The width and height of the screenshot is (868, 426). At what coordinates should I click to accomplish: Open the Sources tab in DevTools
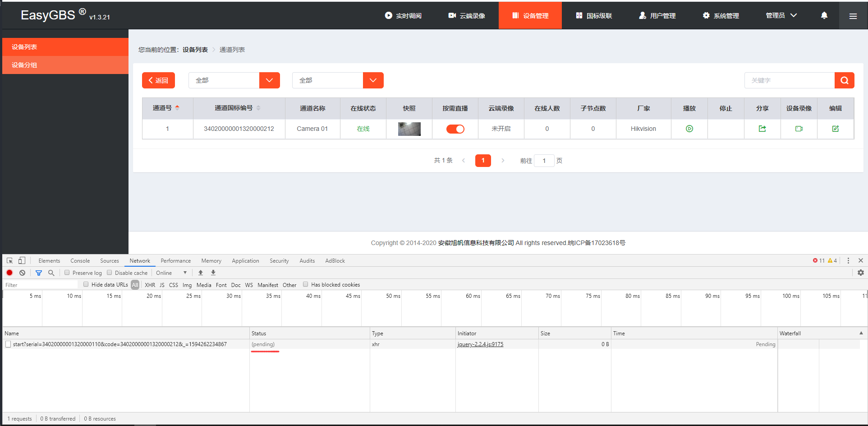tap(110, 261)
